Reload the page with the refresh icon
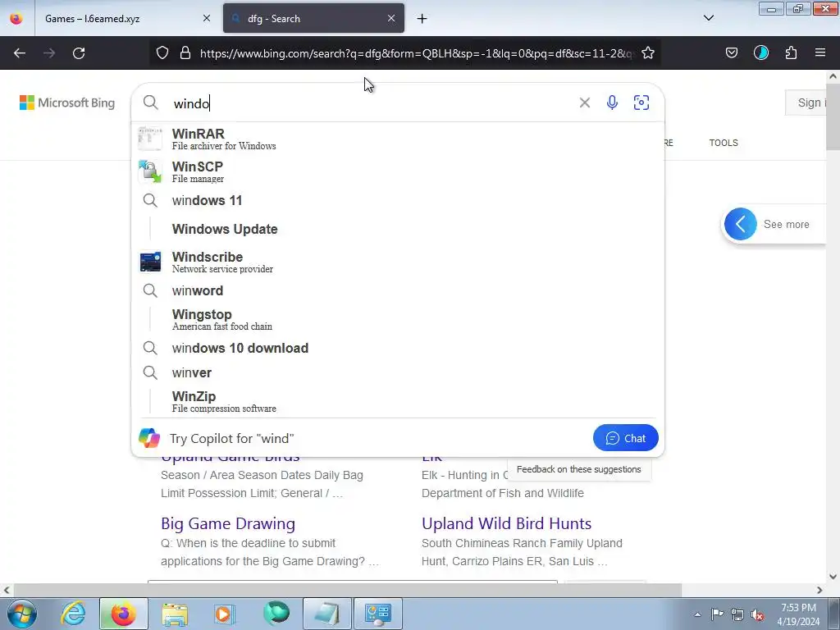Screen dimensions: 840x630 (x=79, y=53)
